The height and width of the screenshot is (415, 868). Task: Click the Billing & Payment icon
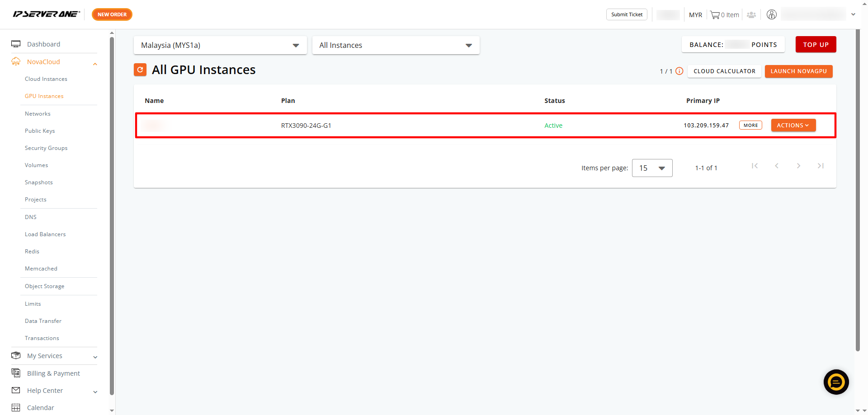(x=16, y=373)
